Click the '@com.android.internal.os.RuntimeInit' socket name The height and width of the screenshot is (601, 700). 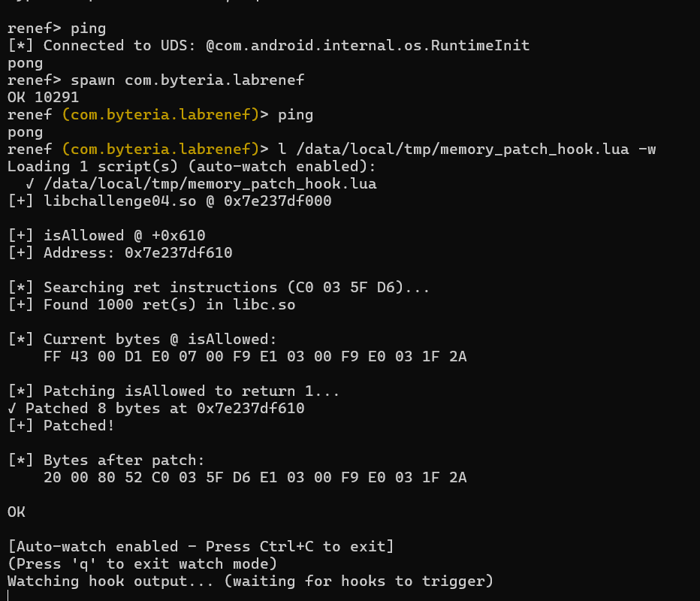pyautogui.click(x=367, y=46)
